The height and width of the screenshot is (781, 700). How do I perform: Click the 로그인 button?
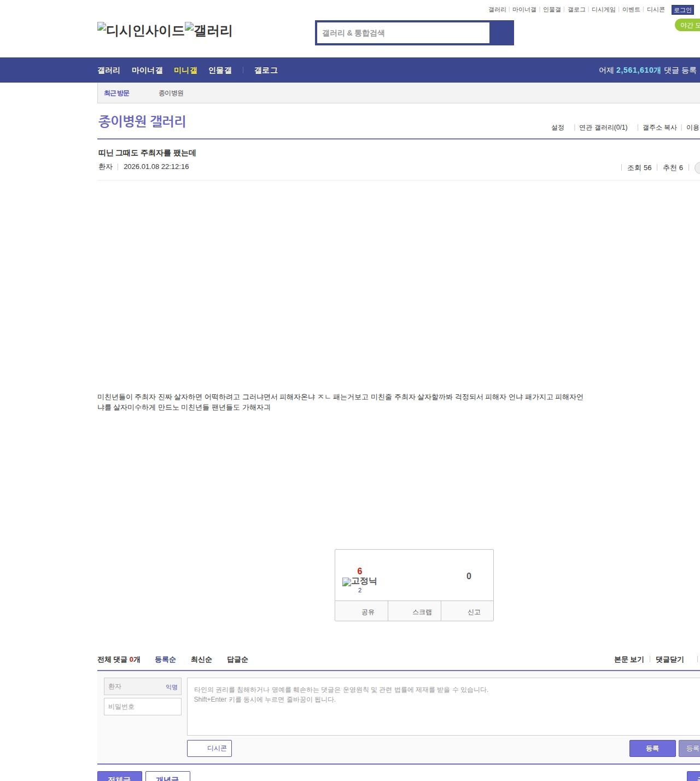click(682, 10)
